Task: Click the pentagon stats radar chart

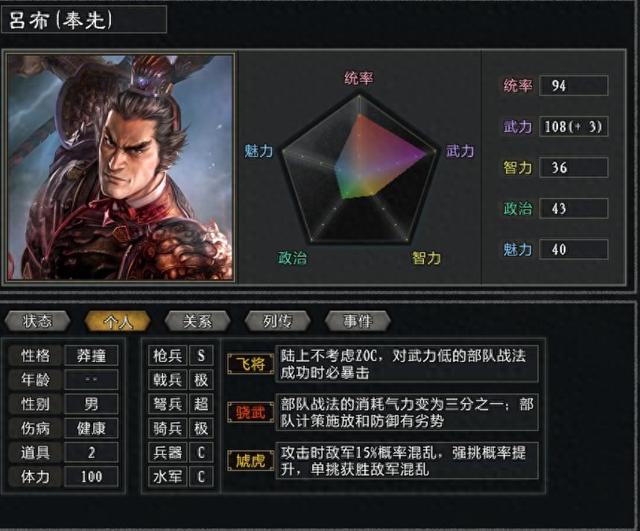Action: 359,169
